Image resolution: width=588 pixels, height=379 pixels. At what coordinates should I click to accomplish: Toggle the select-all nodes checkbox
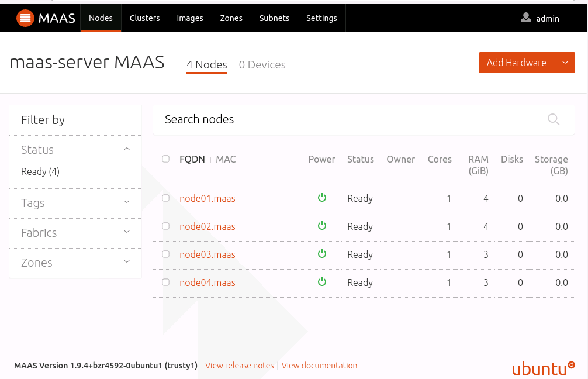pyautogui.click(x=166, y=159)
